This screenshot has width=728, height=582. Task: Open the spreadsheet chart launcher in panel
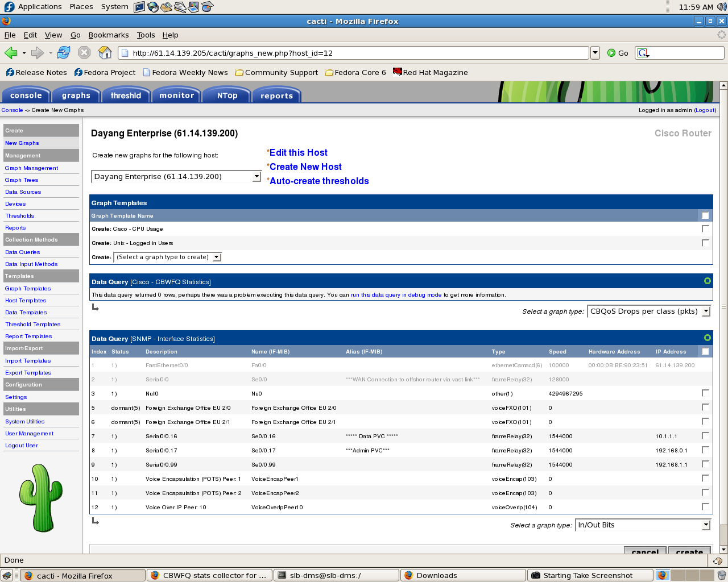207,7
